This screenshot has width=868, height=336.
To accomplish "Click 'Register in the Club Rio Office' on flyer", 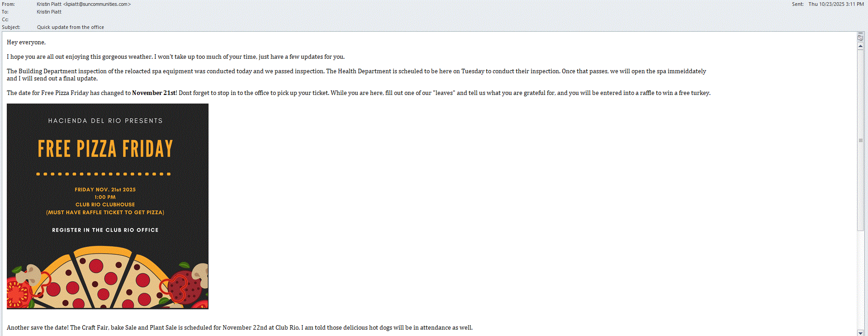I will tap(105, 230).
